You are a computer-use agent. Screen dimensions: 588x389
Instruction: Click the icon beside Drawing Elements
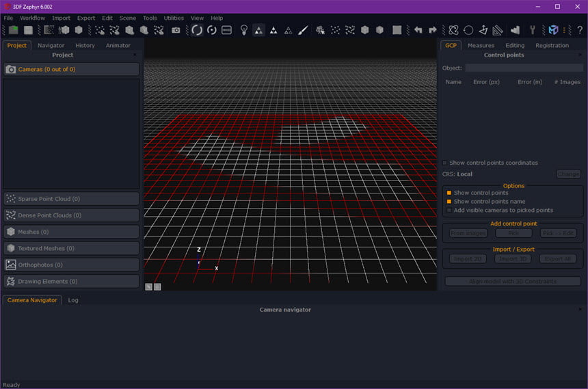pos(11,282)
